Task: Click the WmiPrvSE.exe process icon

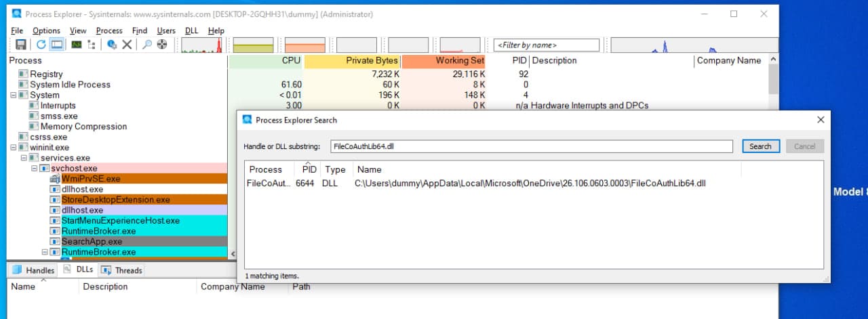Action: (56, 179)
